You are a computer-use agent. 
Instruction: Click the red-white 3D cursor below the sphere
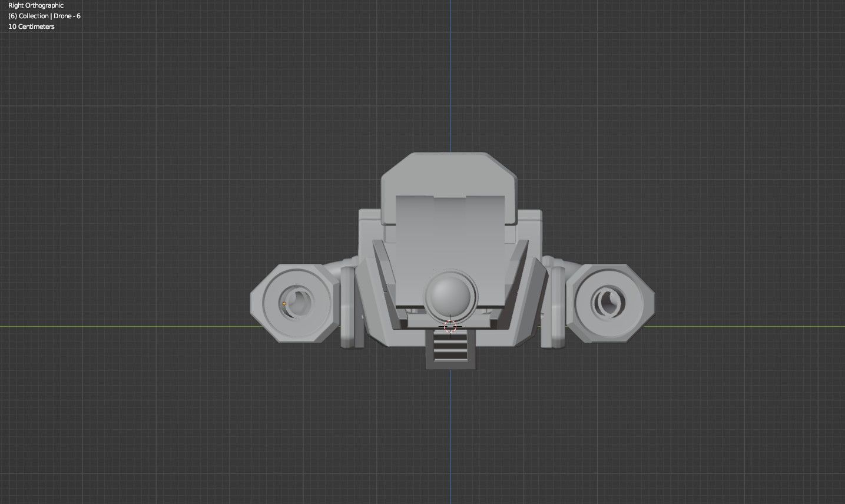(450, 327)
